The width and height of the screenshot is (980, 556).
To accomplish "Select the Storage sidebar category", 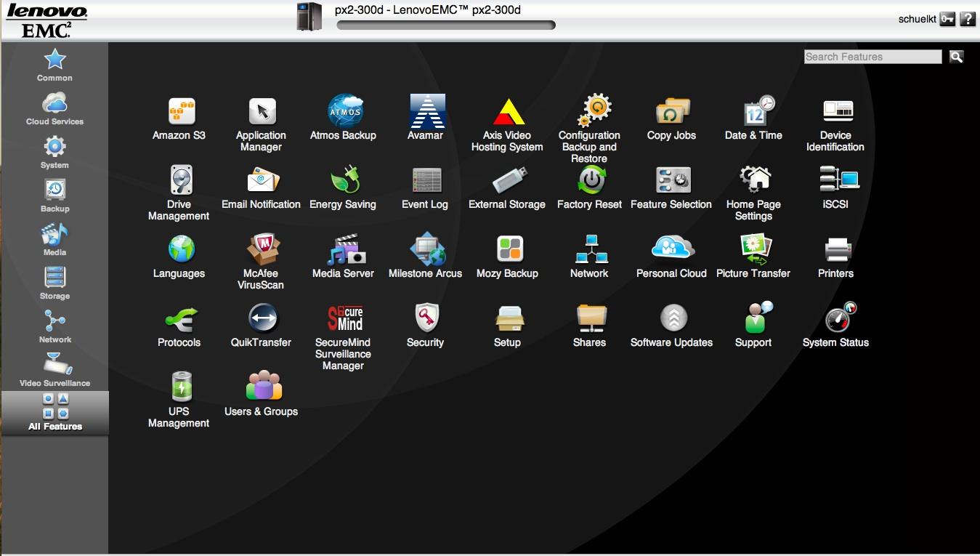I will tap(55, 282).
